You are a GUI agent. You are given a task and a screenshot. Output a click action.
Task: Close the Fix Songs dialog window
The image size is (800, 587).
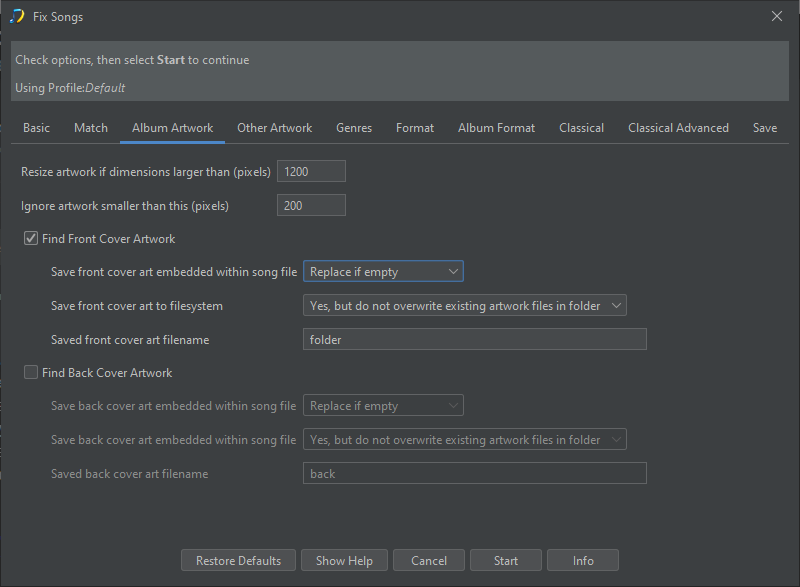(777, 16)
